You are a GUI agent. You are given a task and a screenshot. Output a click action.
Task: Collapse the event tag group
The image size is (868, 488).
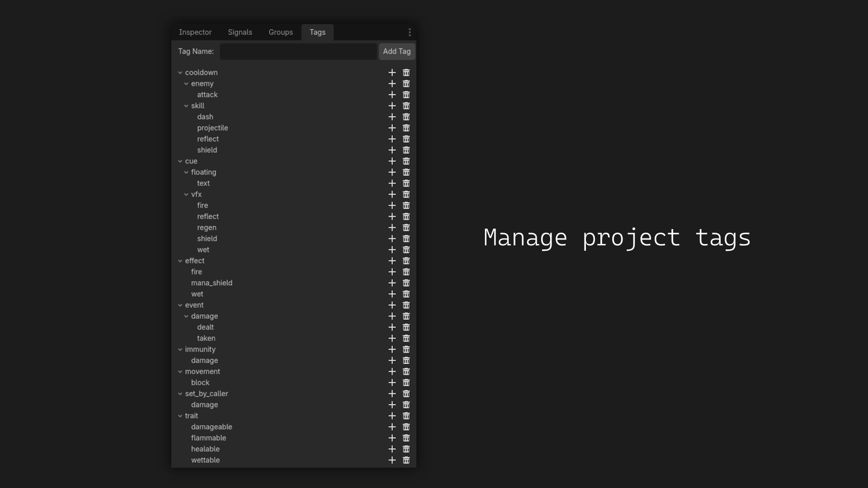click(x=180, y=305)
